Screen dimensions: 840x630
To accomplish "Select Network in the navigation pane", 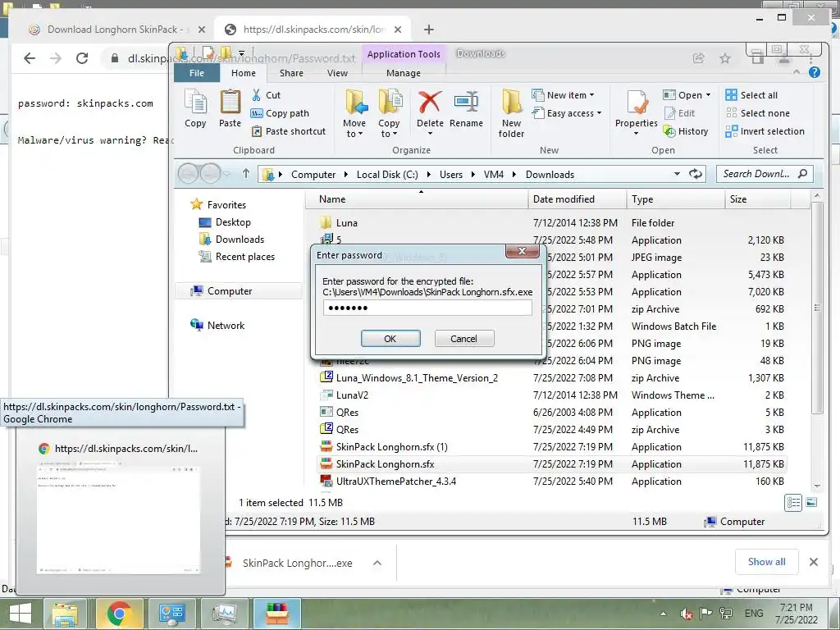I will (217, 325).
